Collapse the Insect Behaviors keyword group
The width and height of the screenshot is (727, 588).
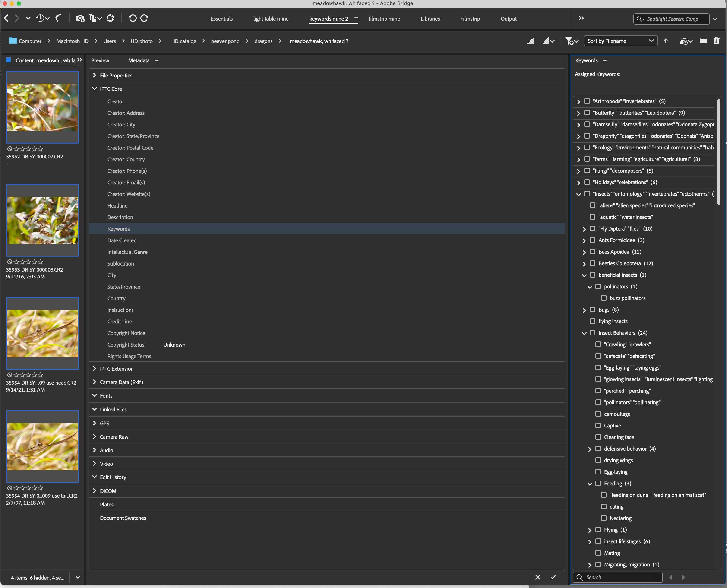point(584,333)
